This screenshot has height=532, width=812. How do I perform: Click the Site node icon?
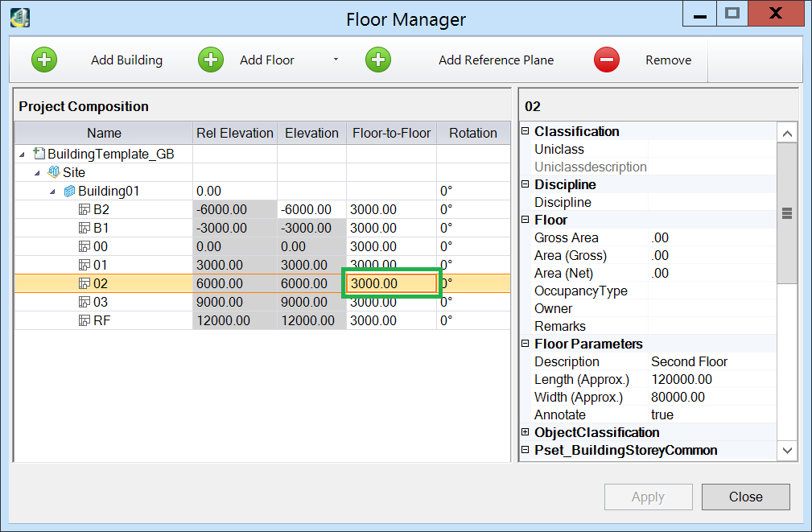point(54,172)
